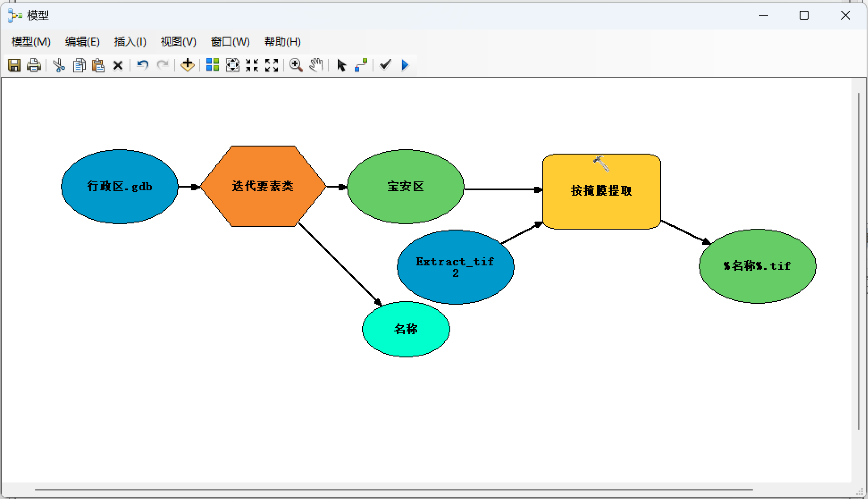Run the model with the play button
The width and height of the screenshot is (868, 499).
coord(404,65)
